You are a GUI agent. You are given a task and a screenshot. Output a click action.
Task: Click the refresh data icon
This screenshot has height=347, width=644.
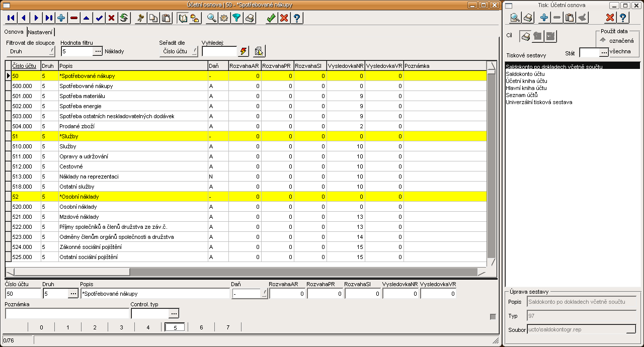pyautogui.click(x=124, y=18)
